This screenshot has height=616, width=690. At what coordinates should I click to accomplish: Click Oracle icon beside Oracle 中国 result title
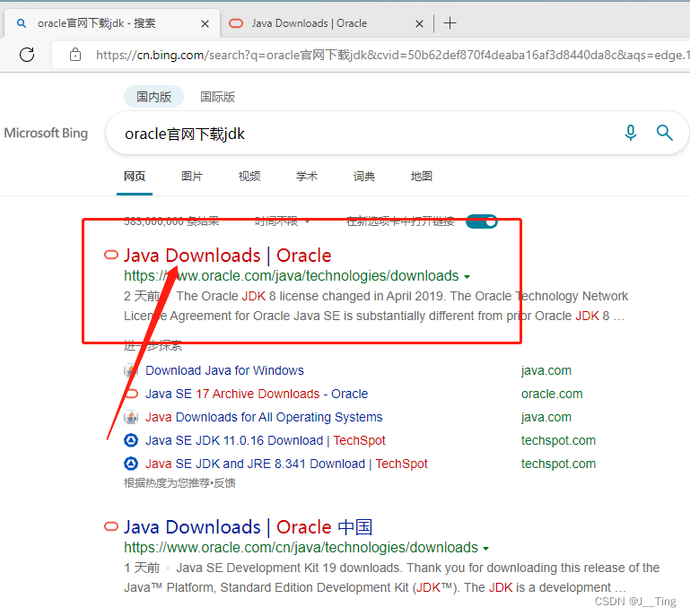click(111, 526)
